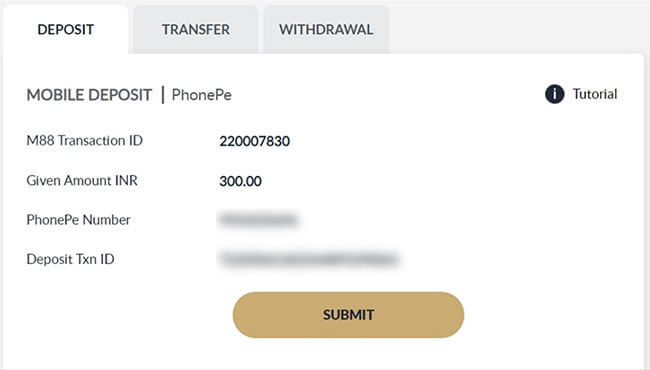Open the Tutorial link
Image resolution: width=650 pixels, height=370 pixels.
pyautogui.click(x=581, y=94)
